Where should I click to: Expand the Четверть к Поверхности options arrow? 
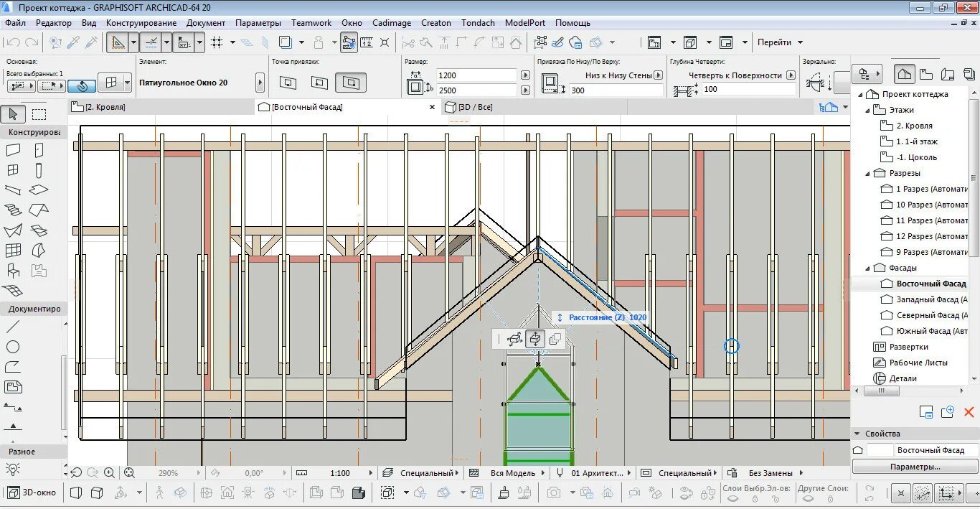click(x=791, y=75)
